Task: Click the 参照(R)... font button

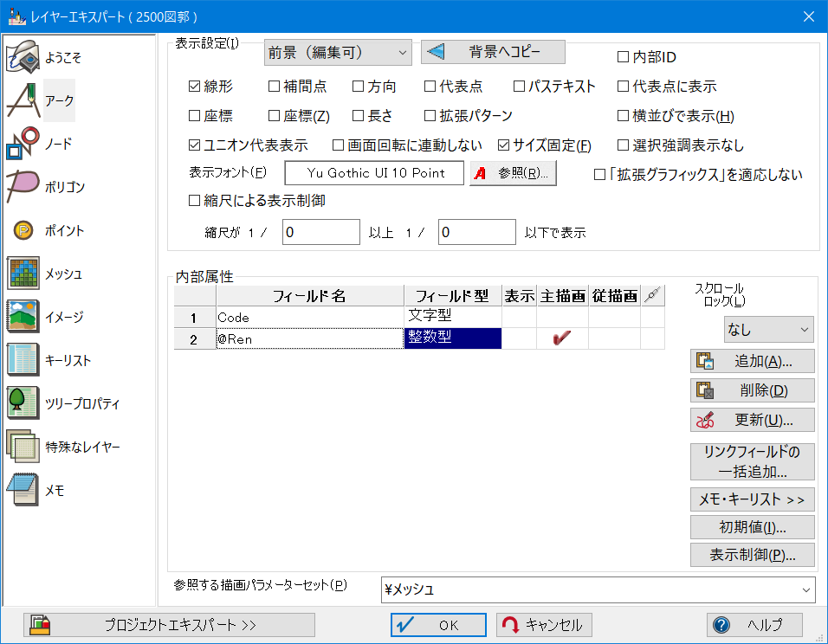Action: (514, 173)
